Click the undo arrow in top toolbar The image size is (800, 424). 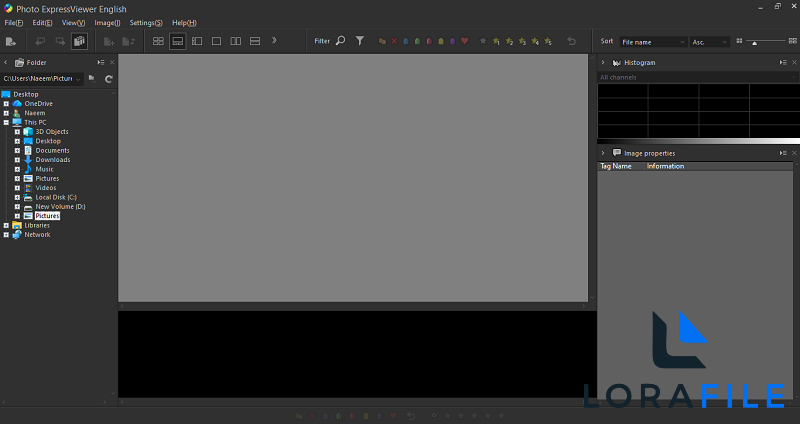click(x=571, y=41)
